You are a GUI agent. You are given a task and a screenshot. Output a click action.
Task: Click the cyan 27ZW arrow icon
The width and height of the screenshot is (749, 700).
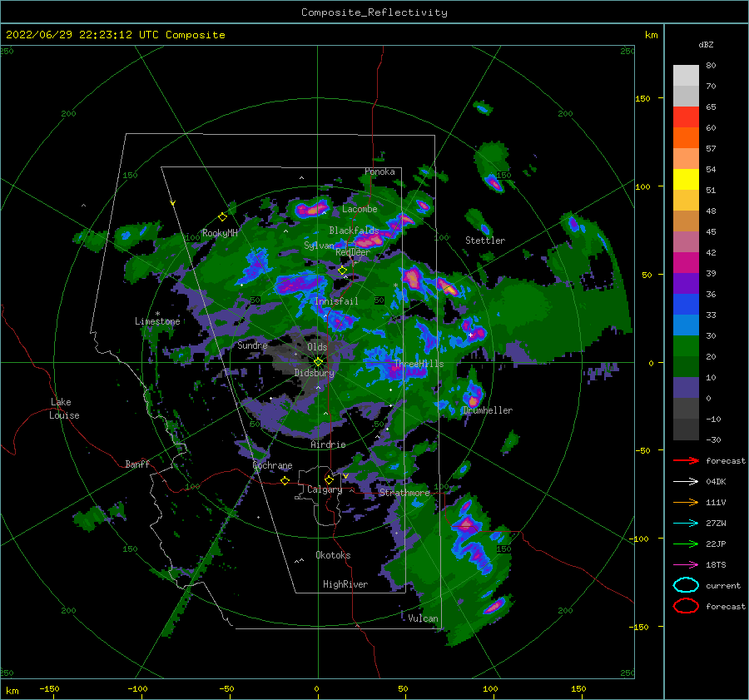tap(686, 524)
